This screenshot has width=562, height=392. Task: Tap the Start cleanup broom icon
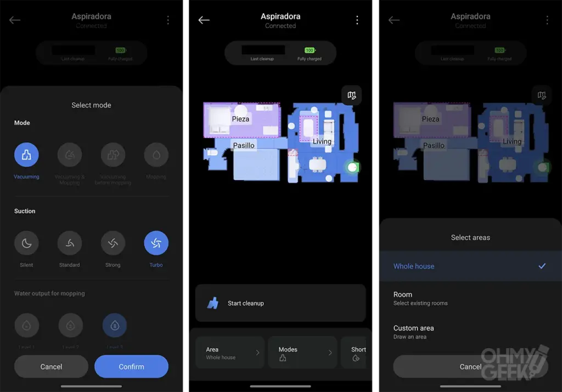coord(213,303)
